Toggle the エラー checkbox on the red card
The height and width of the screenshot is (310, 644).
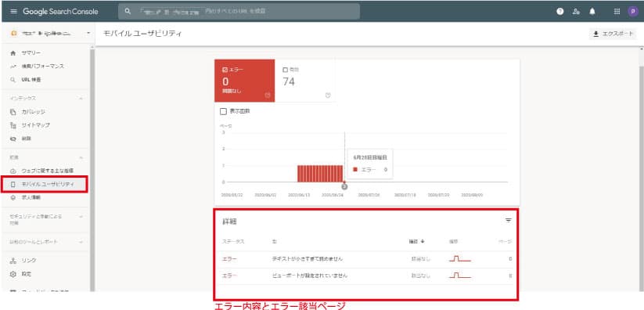(225, 70)
